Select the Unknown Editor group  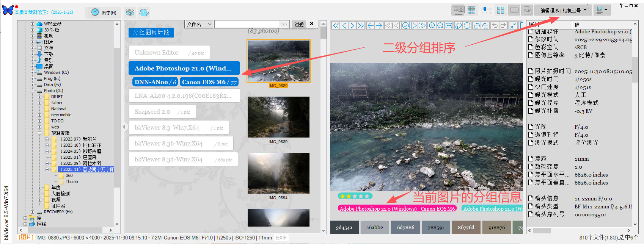(x=169, y=53)
